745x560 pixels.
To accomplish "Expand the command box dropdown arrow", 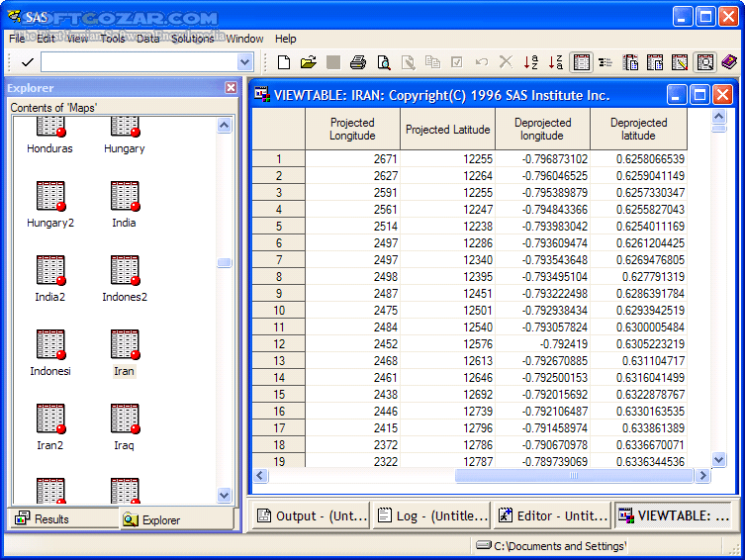I will (245, 62).
